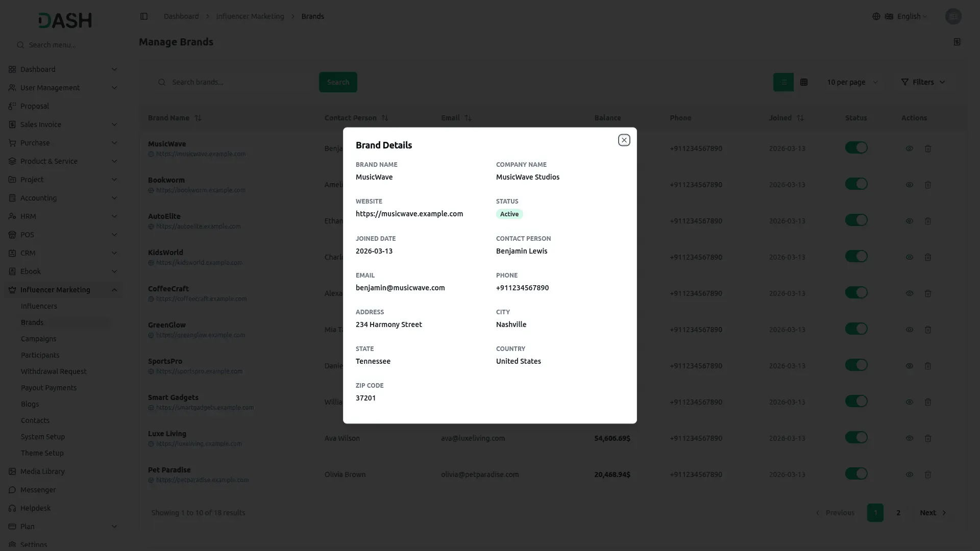This screenshot has width=980, height=551.
Task: Open the 10 per page dropdown
Action: (852, 82)
